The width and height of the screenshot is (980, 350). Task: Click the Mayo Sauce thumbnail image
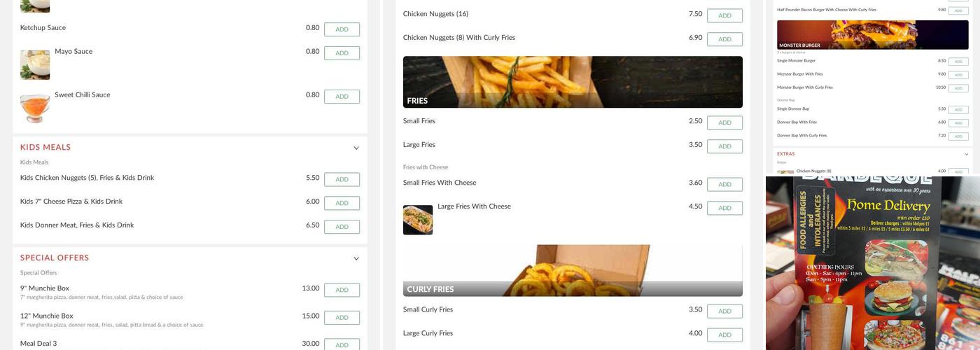point(35,65)
